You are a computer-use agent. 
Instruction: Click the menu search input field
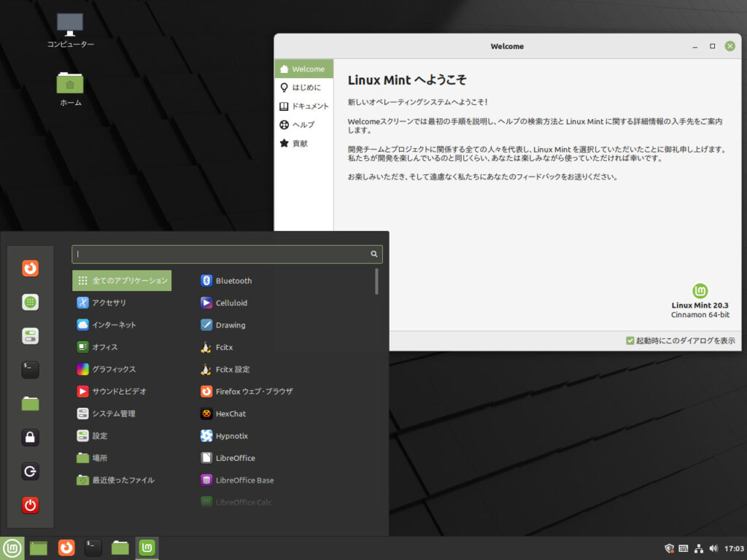click(x=219, y=254)
